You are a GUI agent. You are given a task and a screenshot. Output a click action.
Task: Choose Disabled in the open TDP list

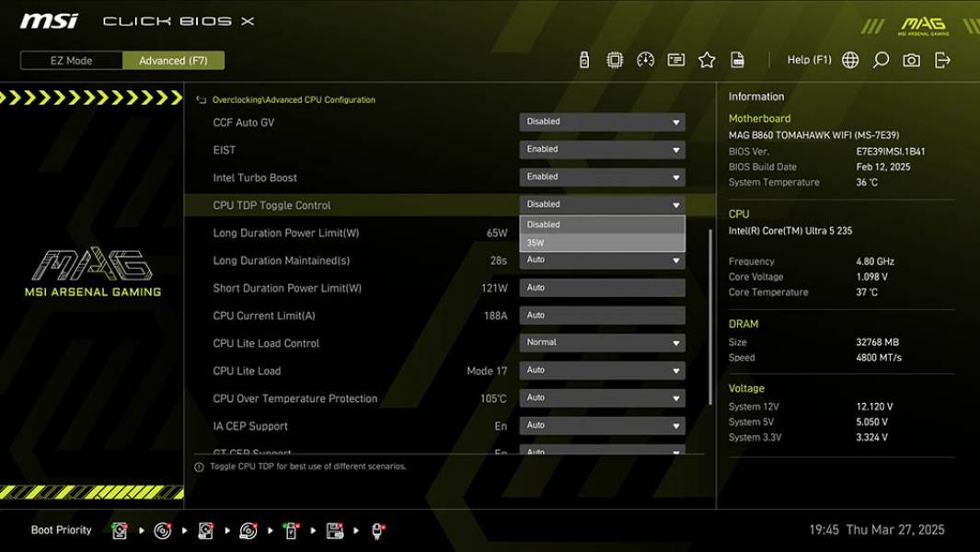point(602,224)
